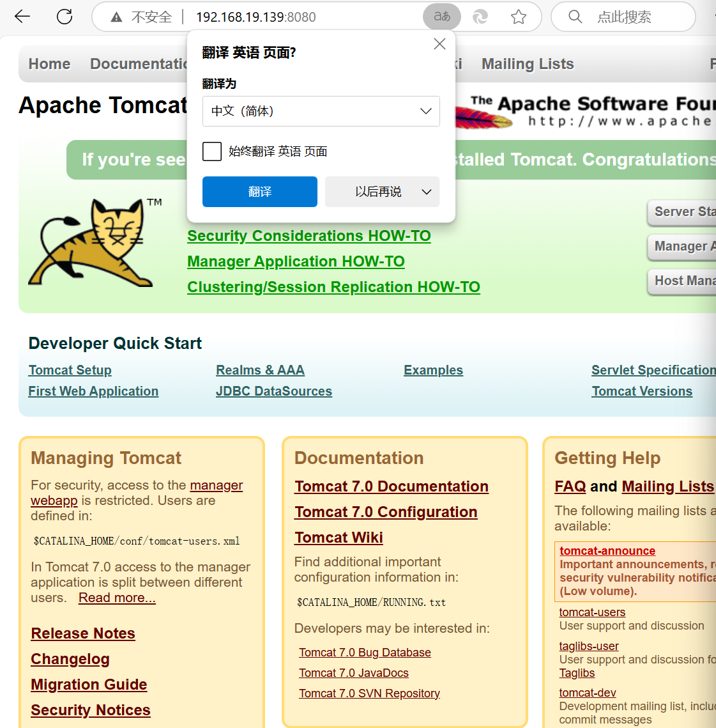
Task: Open Tomcat 7.0 Configuration link
Action: point(386,511)
